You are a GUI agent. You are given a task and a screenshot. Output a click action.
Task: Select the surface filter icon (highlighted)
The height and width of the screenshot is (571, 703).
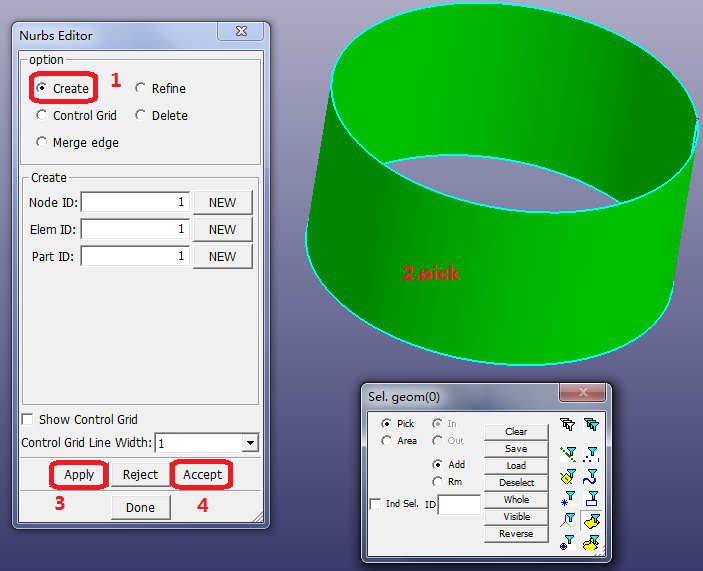pos(592,520)
